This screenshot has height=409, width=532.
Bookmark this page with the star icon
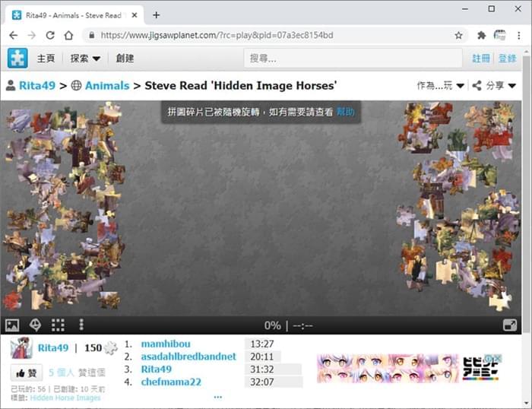pos(459,35)
